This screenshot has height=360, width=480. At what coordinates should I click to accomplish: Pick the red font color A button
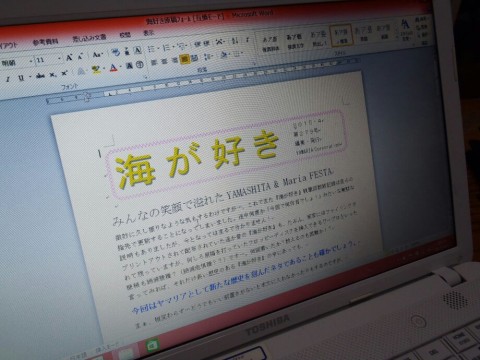tap(113, 68)
